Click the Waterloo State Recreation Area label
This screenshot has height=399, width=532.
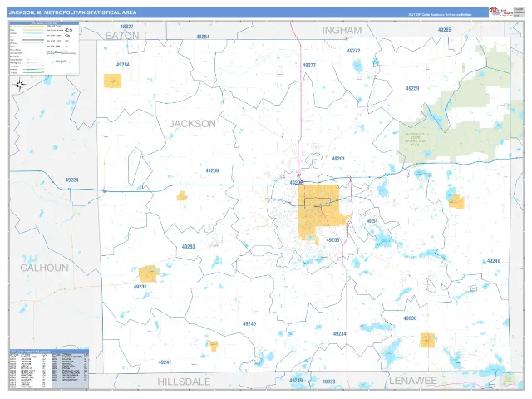(x=417, y=140)
